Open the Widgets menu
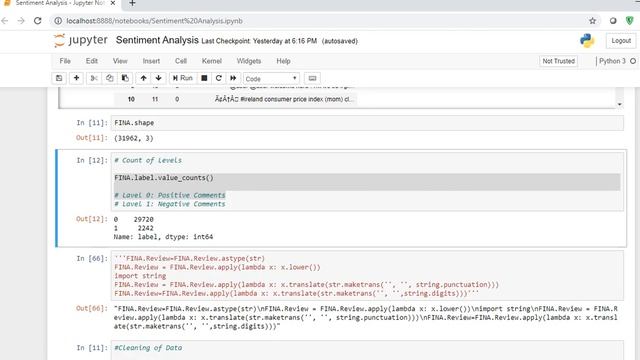640x360 pixels. [x=249, y=61]
